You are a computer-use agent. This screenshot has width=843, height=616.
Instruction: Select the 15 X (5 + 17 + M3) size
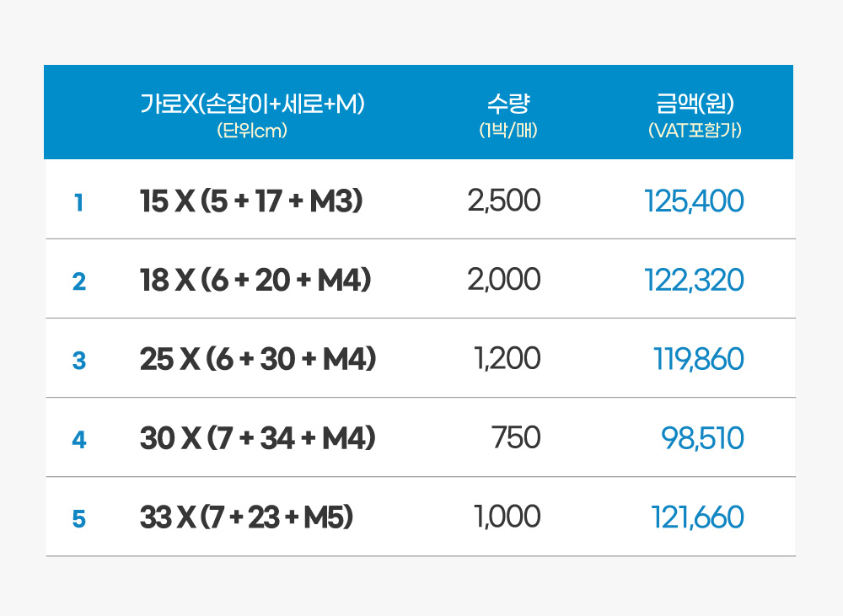[x=251, y=201]
